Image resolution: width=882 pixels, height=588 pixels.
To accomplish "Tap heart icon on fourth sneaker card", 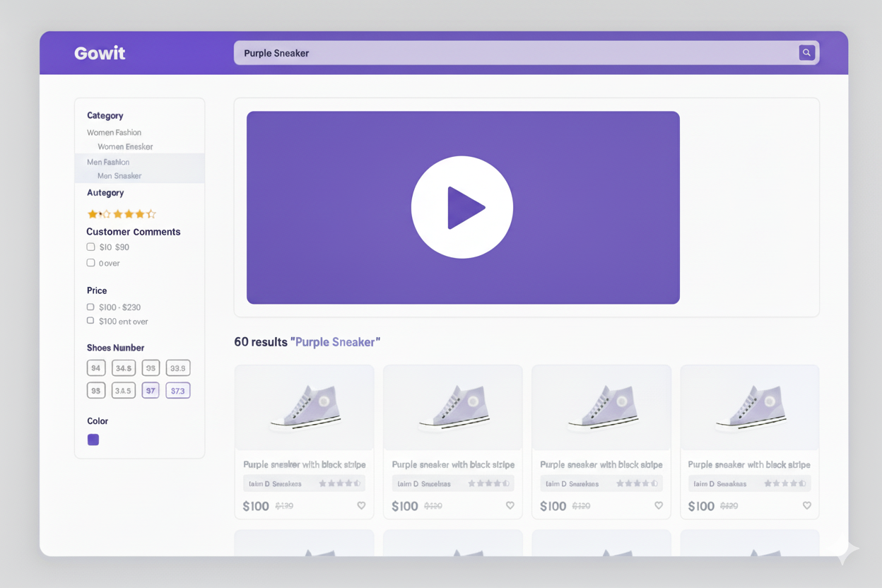I will (x=806, y=506).
